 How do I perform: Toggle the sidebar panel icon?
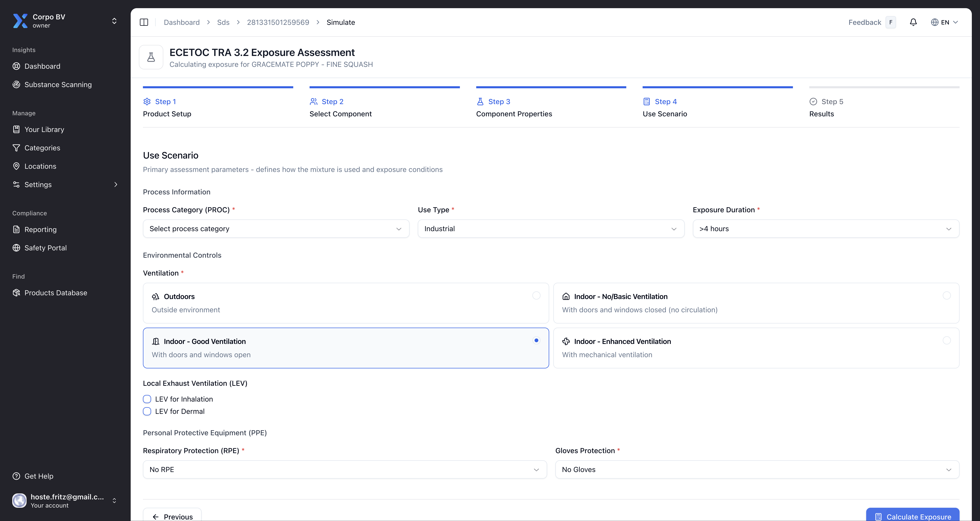[144, 22]
